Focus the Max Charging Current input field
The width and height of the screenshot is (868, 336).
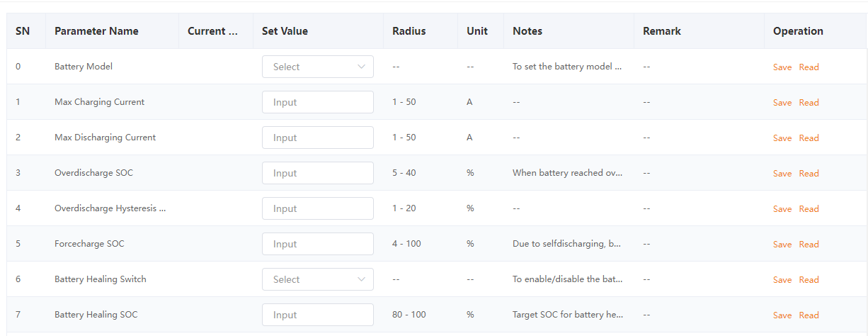(x=317, y=102)
